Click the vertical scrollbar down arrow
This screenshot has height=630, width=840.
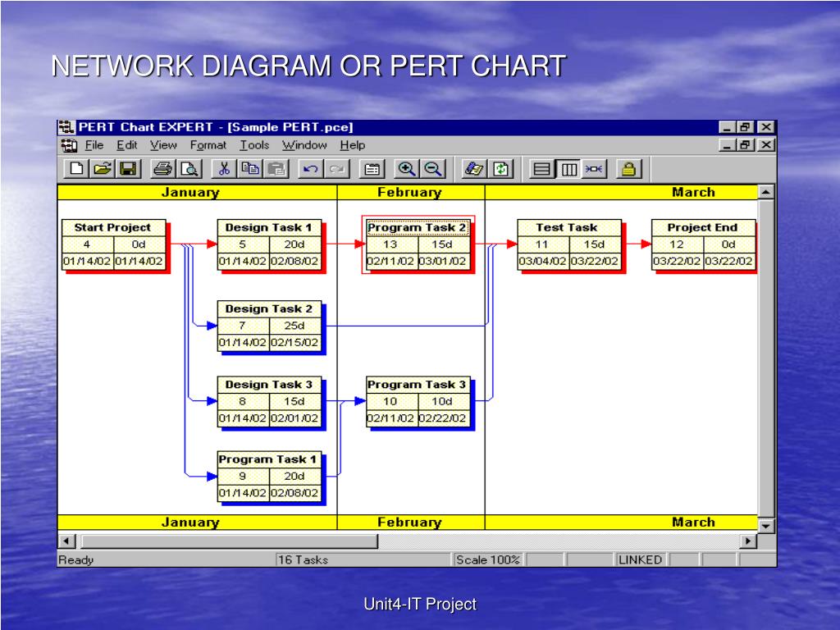[x=766, y=526]
